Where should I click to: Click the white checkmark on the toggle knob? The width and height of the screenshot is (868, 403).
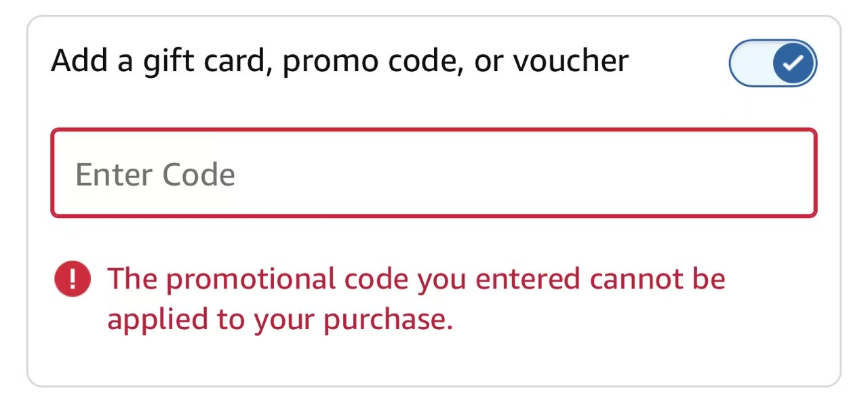[x=793, y=63]
